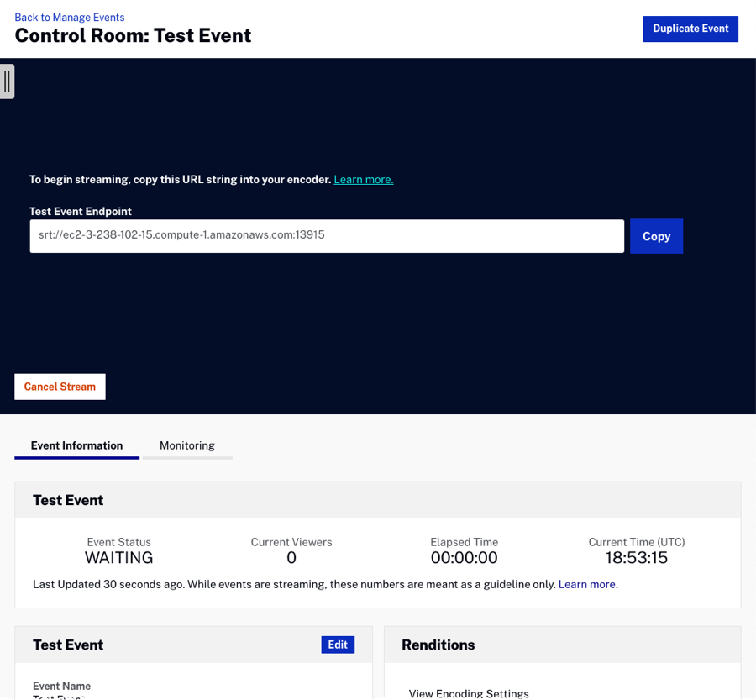
Task: Click the sidebar drag handle icon
Action: coord(7,82)
